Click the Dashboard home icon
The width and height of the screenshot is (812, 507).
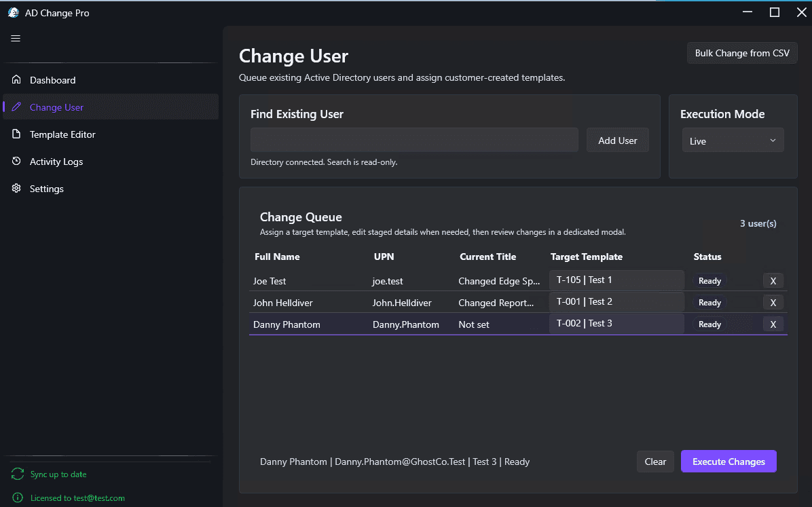[16, 80]
